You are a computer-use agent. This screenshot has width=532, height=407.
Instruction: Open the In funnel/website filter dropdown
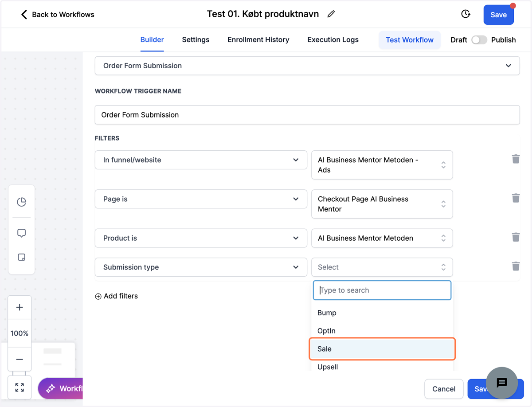coord(201,160)
